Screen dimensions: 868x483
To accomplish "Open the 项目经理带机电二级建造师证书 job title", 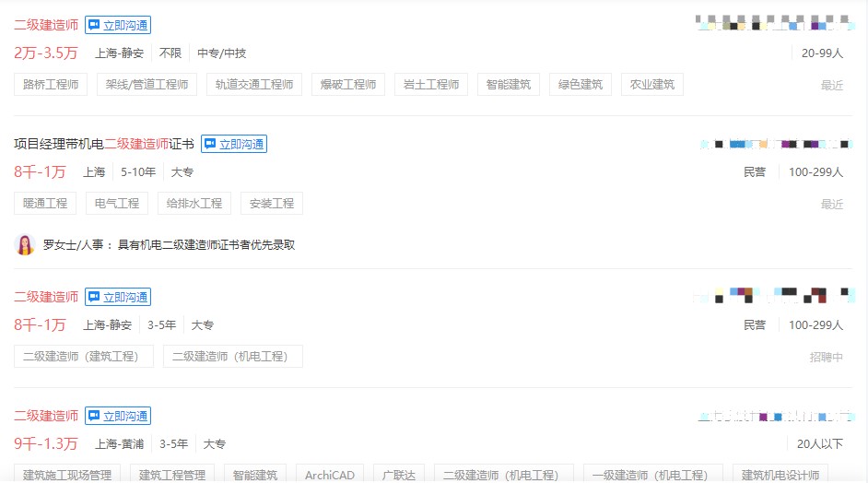I will point(103,144).
